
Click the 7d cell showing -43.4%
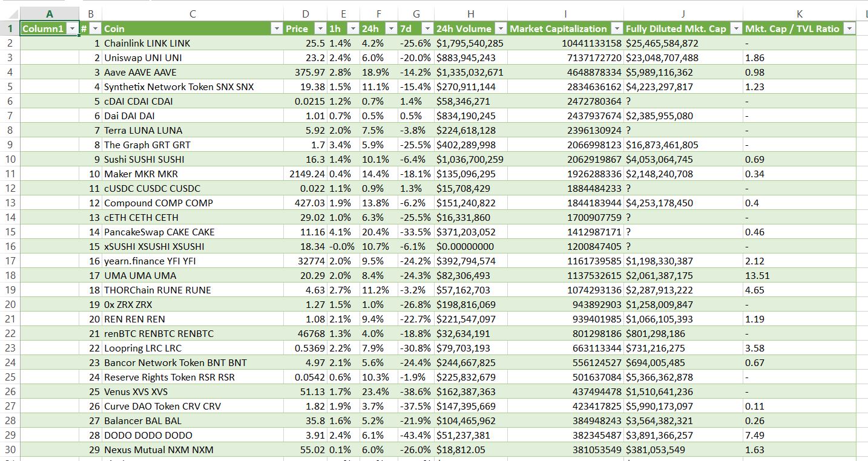pyautogui.click(x=416, y=435)
